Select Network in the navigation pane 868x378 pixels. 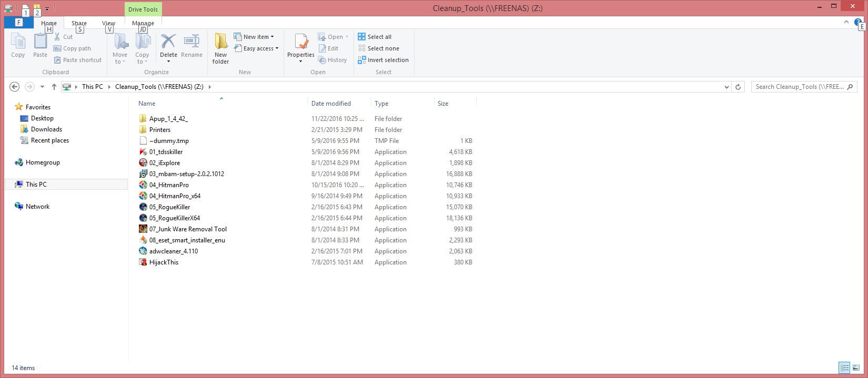point(37,207)
